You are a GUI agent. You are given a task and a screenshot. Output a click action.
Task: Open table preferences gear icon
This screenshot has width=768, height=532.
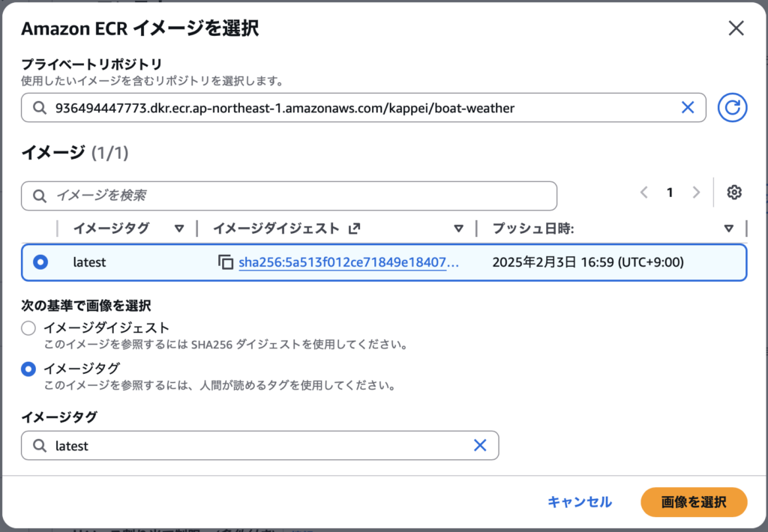click(x=734, y=193)
